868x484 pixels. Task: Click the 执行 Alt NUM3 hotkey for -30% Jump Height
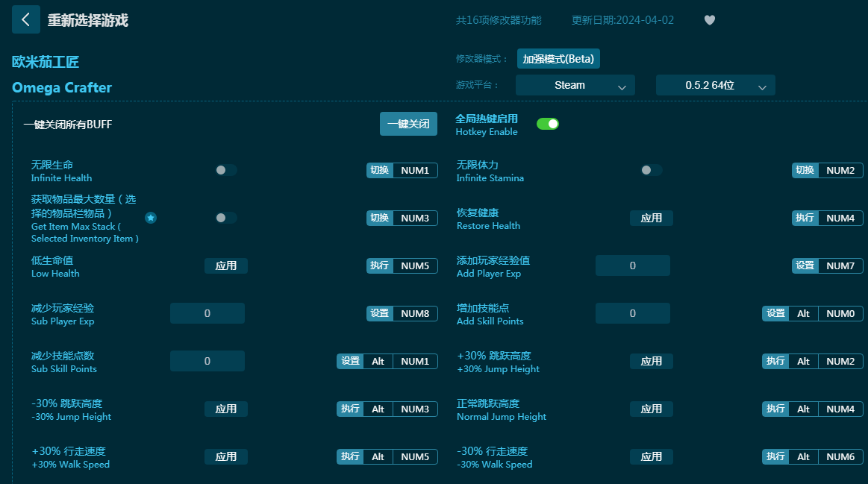tap(387, 409)
